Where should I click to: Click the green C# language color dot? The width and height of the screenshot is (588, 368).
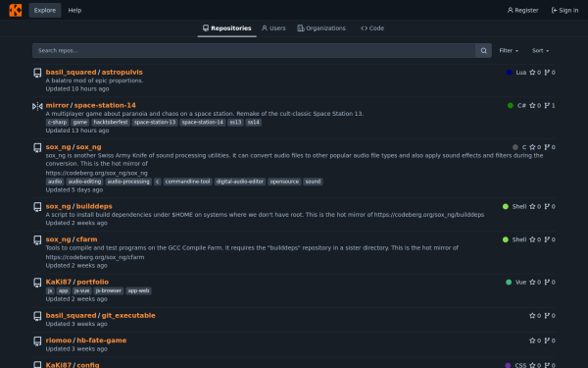511,106
